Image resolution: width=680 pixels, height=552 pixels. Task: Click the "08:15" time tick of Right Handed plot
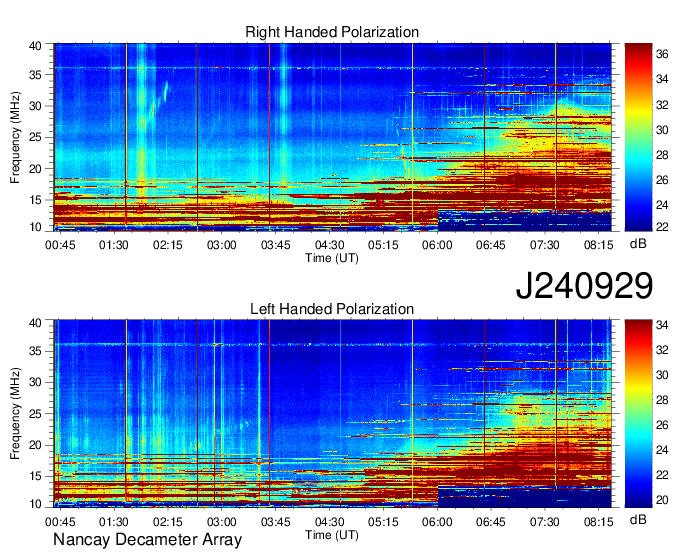tap(598, 245)
